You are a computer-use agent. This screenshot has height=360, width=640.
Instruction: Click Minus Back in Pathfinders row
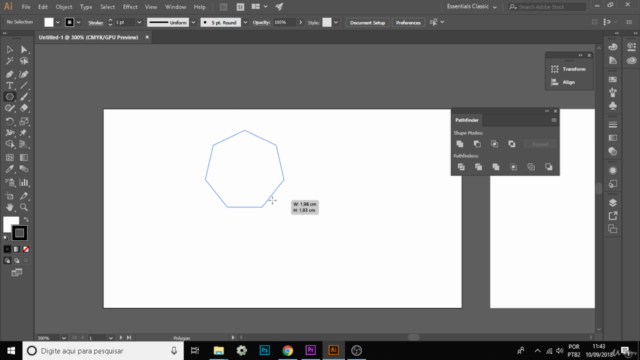click(549, 167)
